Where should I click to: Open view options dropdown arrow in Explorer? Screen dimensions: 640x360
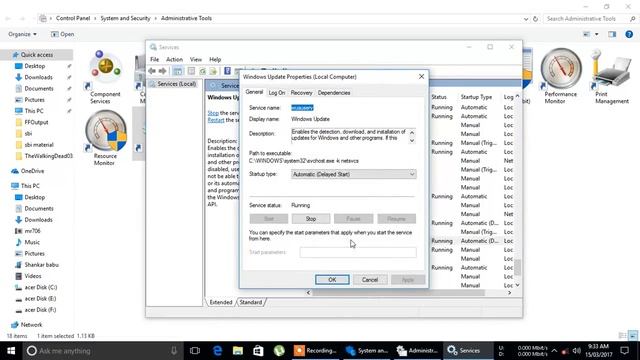click(x=596, y=34)
